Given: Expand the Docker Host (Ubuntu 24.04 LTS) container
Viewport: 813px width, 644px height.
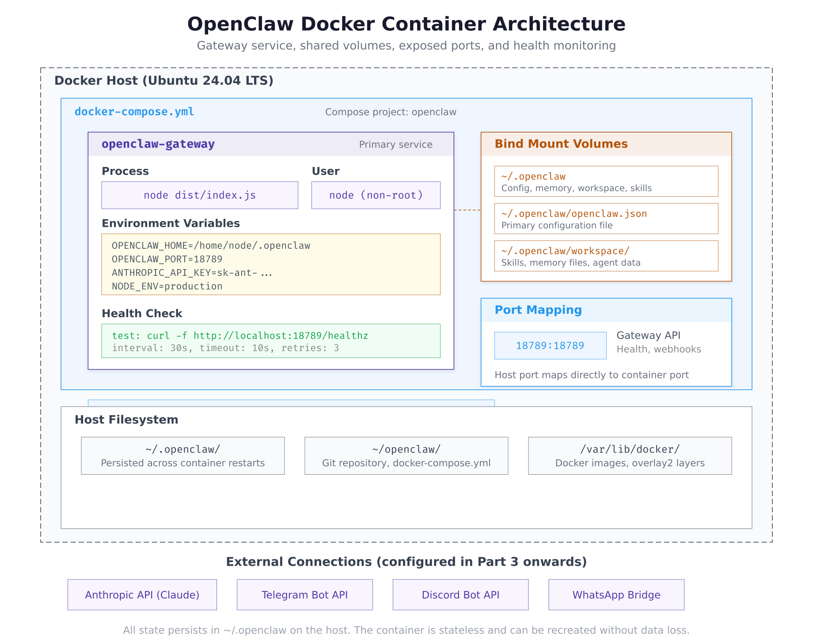Looking at the screenshot, I should [163, 80].
